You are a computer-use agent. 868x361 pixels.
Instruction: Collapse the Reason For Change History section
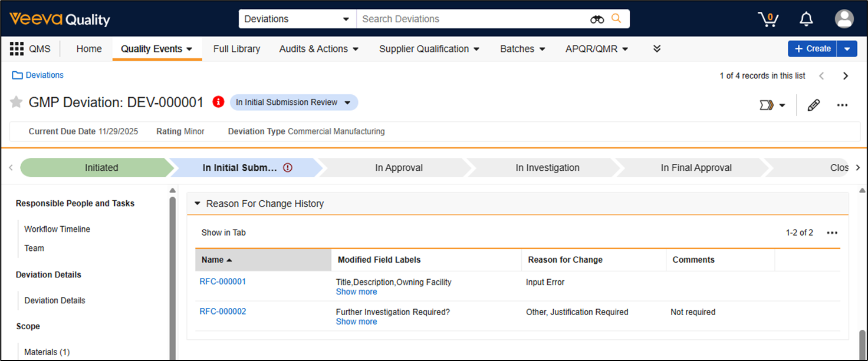click(x=198, y=204)
